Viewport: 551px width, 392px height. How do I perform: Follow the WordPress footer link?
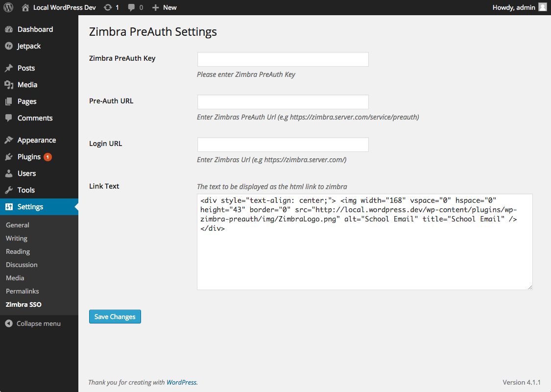(x=182, y=382)
